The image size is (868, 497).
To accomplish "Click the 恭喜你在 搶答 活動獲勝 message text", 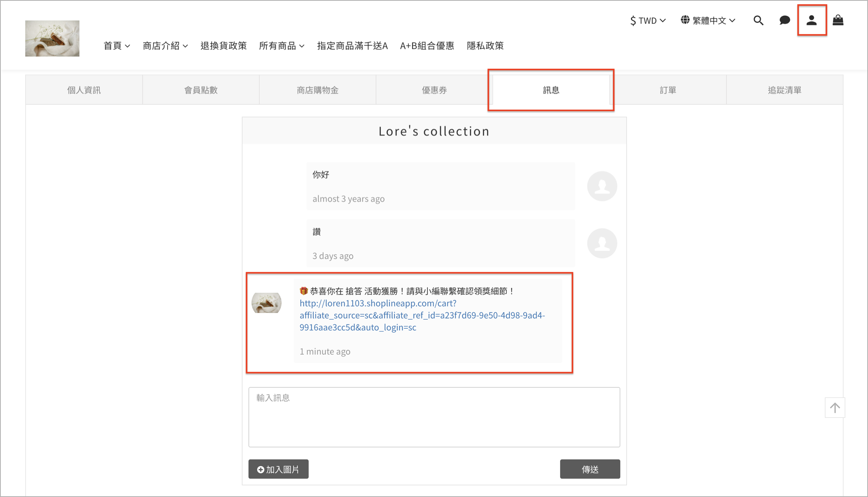I will (x=407, y=291).
